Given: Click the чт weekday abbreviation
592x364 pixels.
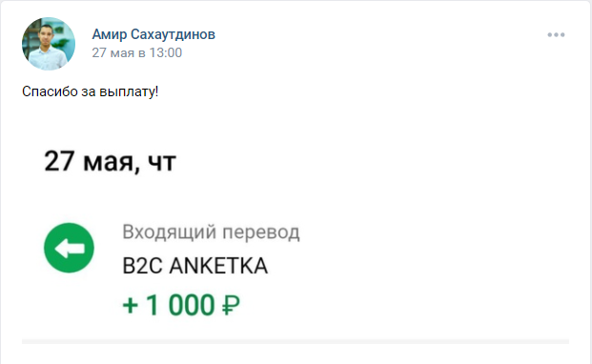Looking at the screenshot, I should click(x=162, y=163).
